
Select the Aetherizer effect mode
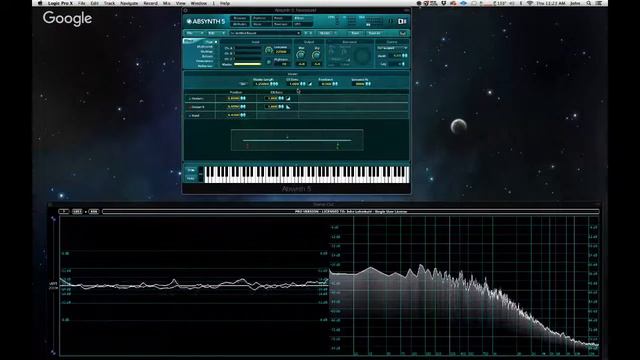[205, 66]
